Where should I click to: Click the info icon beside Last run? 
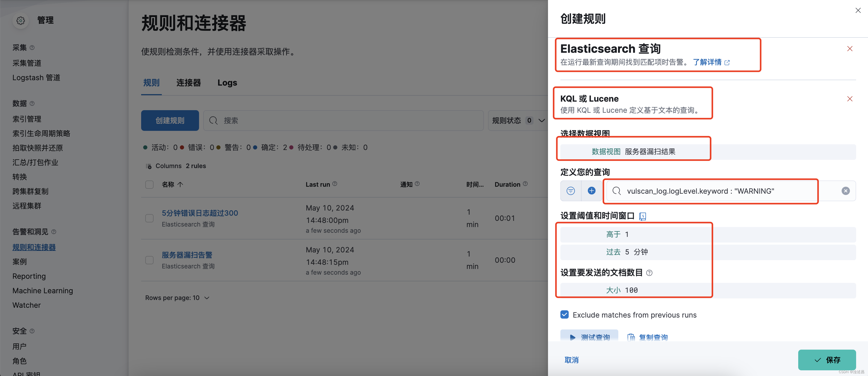[334, 183]
